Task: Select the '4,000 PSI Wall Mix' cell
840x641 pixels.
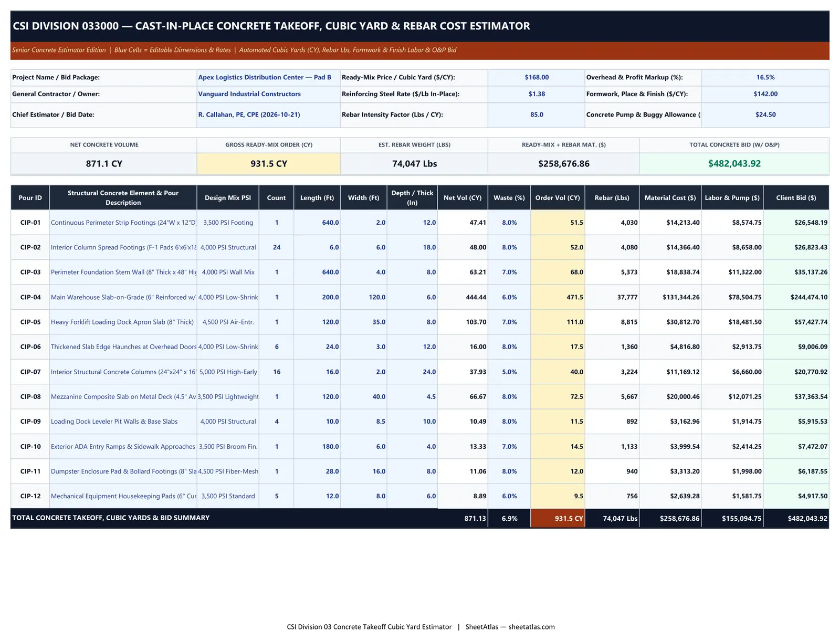Action: pos(228,272)
